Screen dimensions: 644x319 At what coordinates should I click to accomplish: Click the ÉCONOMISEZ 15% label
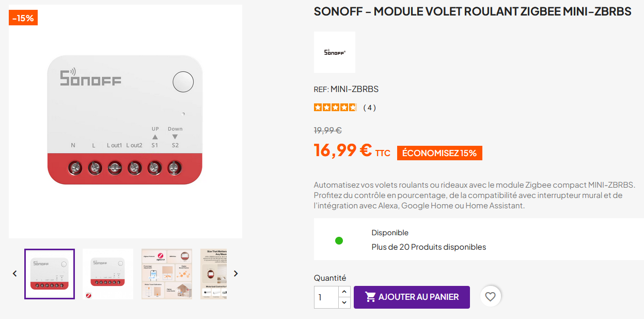[x=439, y=153]
